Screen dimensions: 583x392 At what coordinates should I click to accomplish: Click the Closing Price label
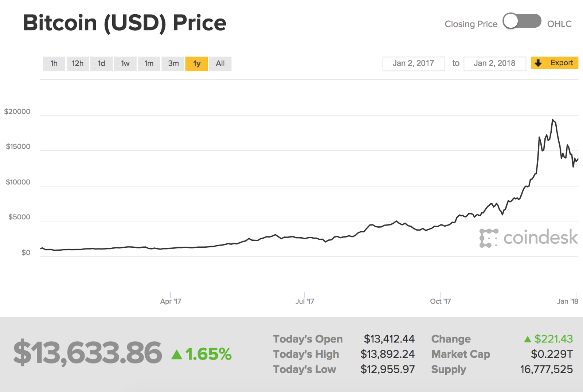tap(471, 24)
